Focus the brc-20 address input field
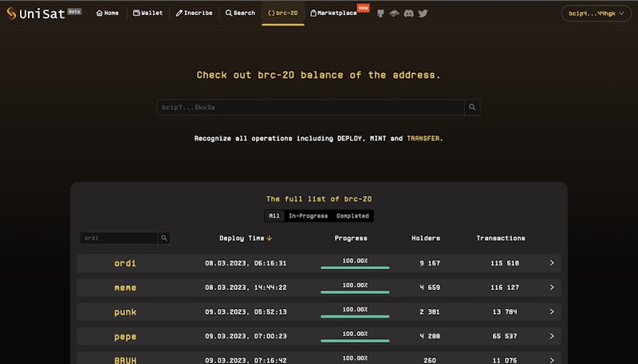This screenshot has height=364, width=638. (310, 107)
